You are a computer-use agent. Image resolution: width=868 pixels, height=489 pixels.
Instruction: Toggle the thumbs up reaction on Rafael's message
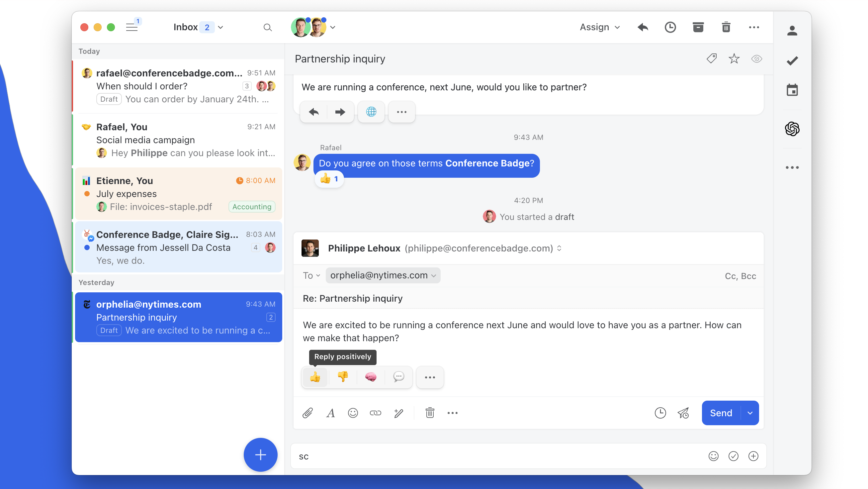[x=329, y=179]
